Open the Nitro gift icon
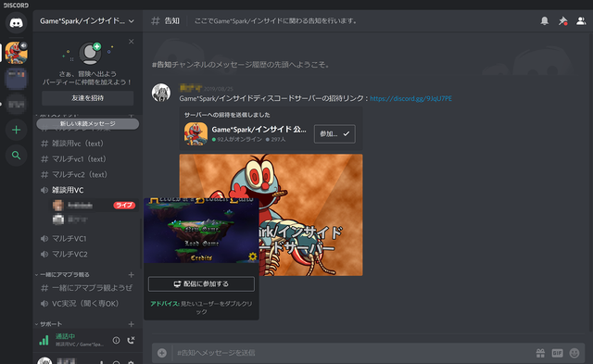Viewport: 593px width, 364px height. pos(540,353)
